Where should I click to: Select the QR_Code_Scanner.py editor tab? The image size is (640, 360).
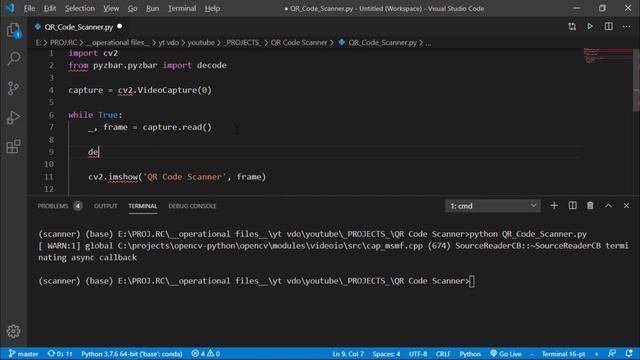78,27
